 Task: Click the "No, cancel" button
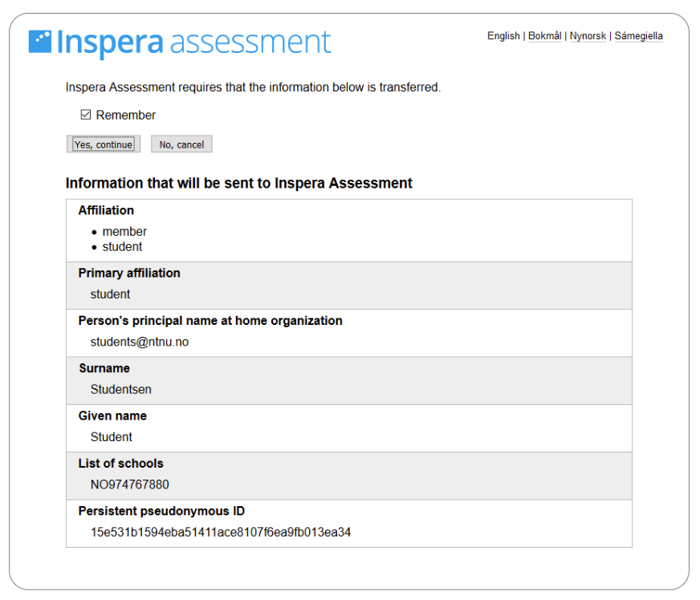[181, 144]
